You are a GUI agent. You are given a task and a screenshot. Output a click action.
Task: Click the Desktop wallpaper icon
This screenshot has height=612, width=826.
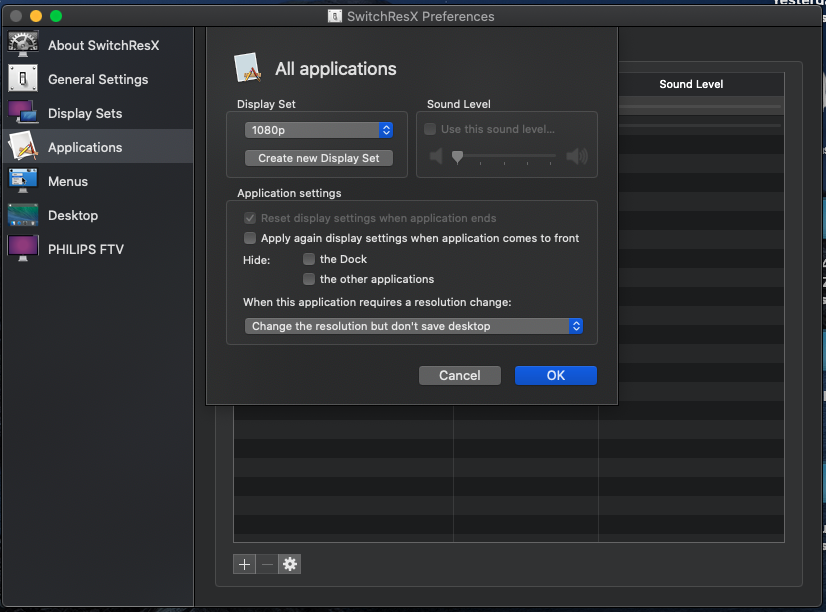coord(23,215)
